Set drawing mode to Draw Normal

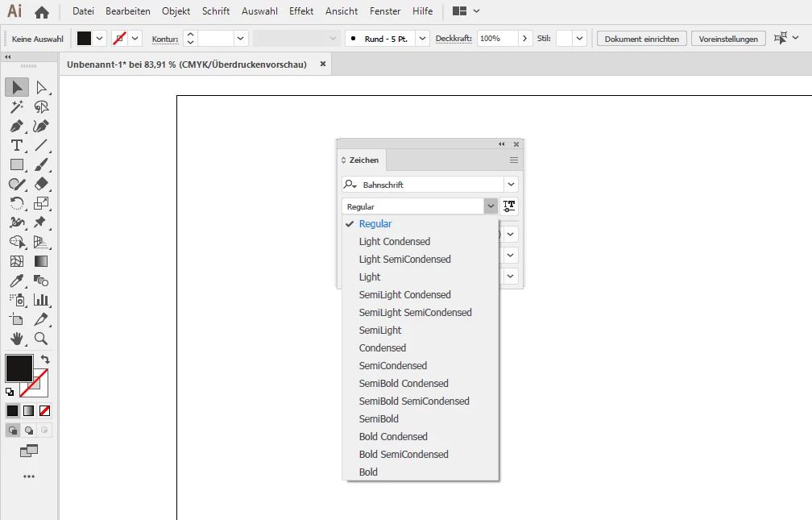(13, 430)
